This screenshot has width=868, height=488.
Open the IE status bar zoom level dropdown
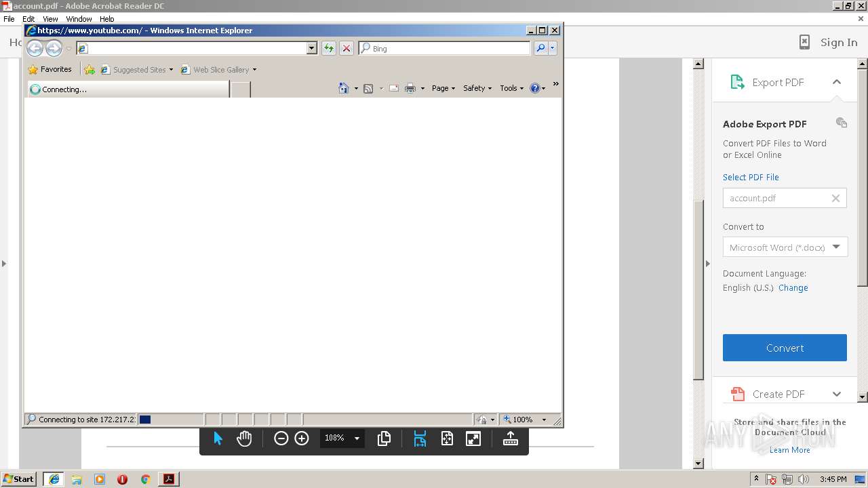(x=544, y=420)
